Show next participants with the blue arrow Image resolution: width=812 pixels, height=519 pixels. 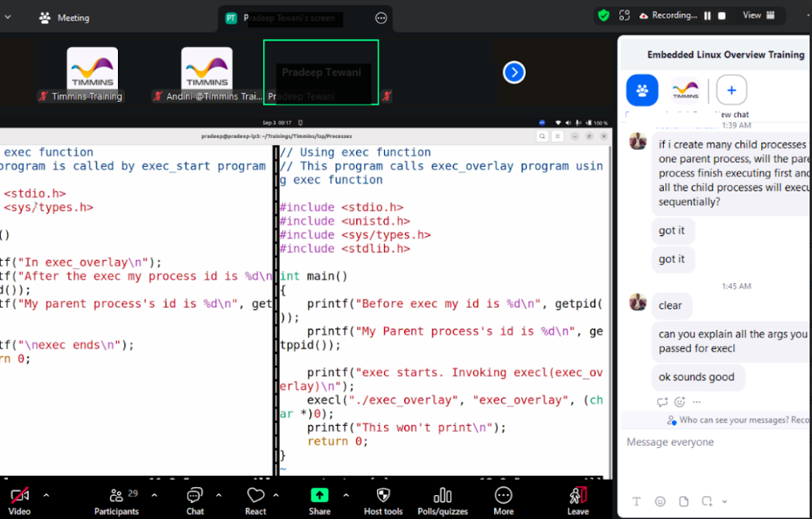tap(514, 73)
